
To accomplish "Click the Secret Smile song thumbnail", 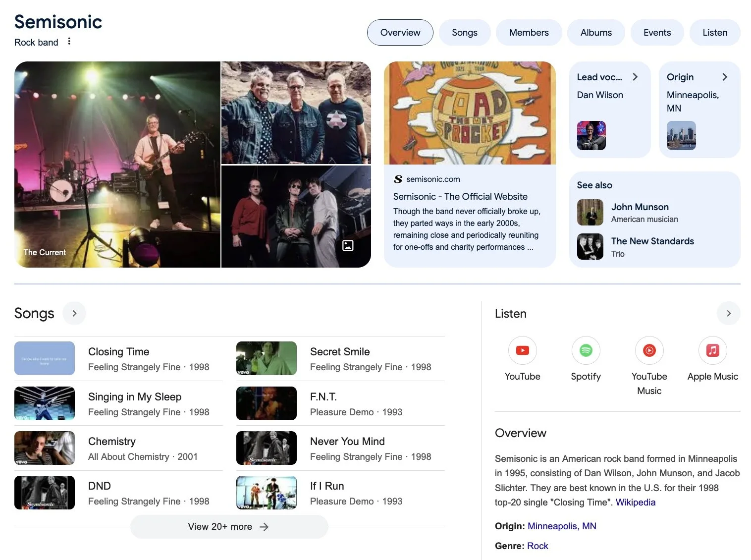I will click(267, 358).
